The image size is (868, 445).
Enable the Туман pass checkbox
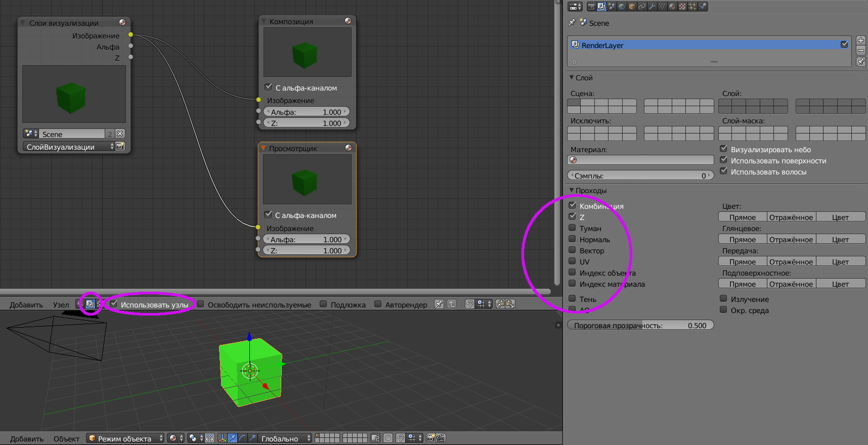(573, 228)
